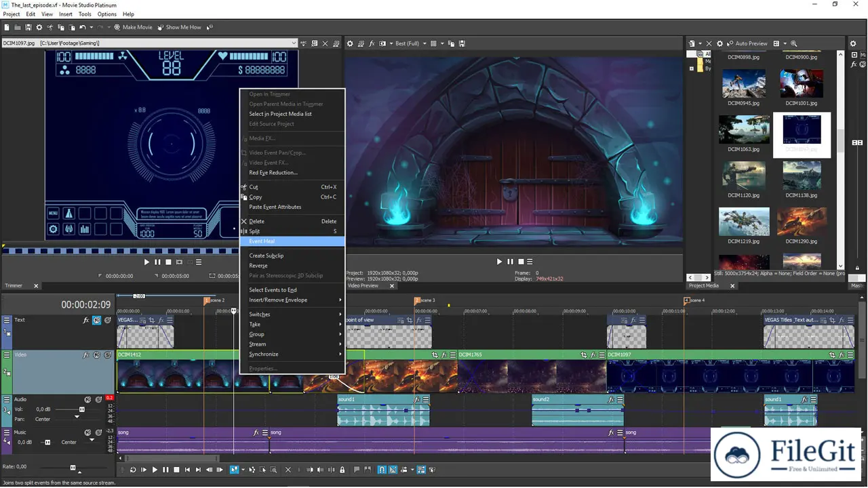The height and width of the screenshot is (488, 868).
Task: Open the Insert menu in the menu bar
Action: 66,14
